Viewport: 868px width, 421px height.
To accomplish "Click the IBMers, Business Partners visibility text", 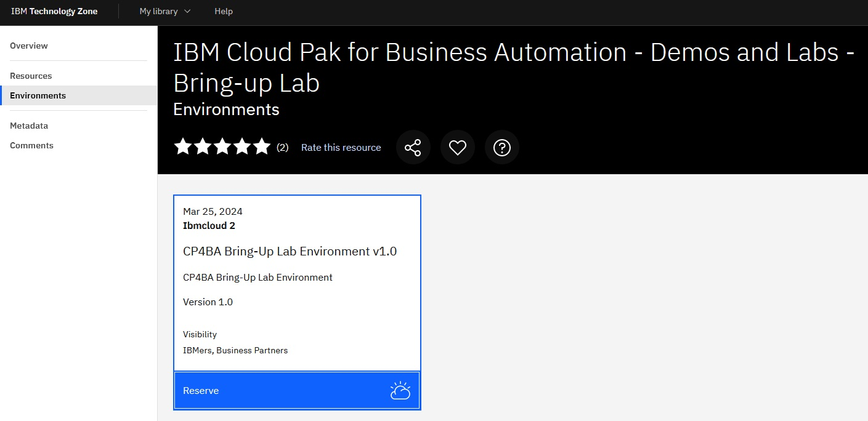I will (235, 350).
